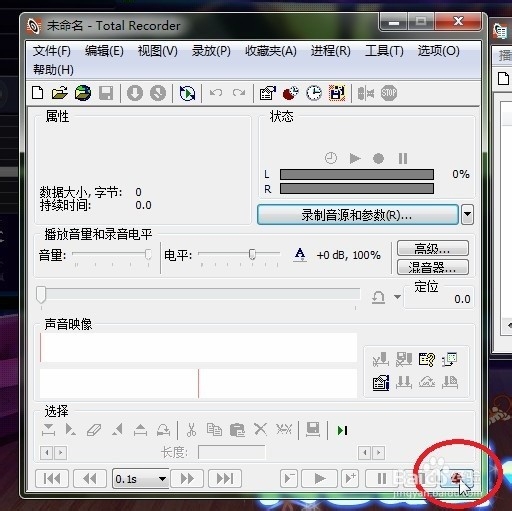The image size is (512, 511).
Task: Open the 选项(O) menu
Action: click(438, 51)
